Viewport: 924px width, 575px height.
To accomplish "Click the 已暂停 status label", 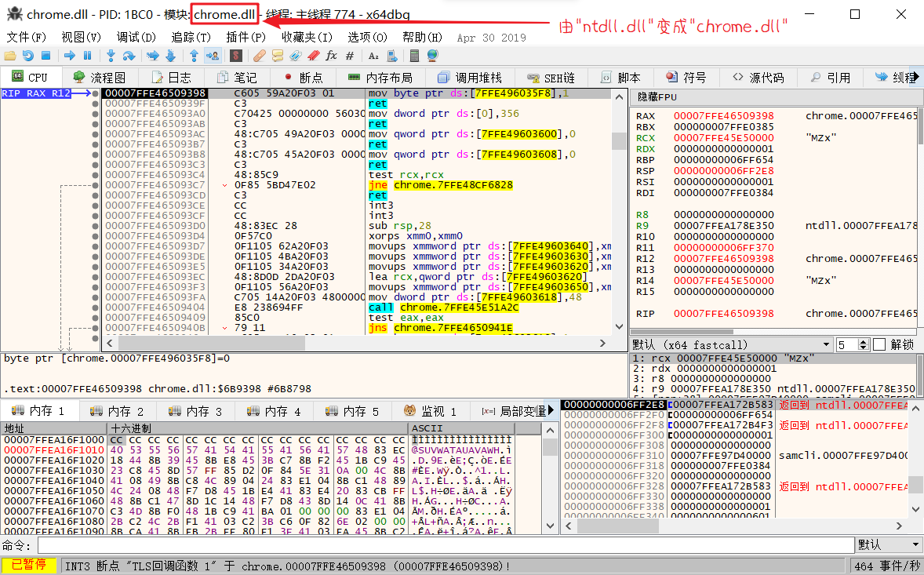I will [30, 566].
